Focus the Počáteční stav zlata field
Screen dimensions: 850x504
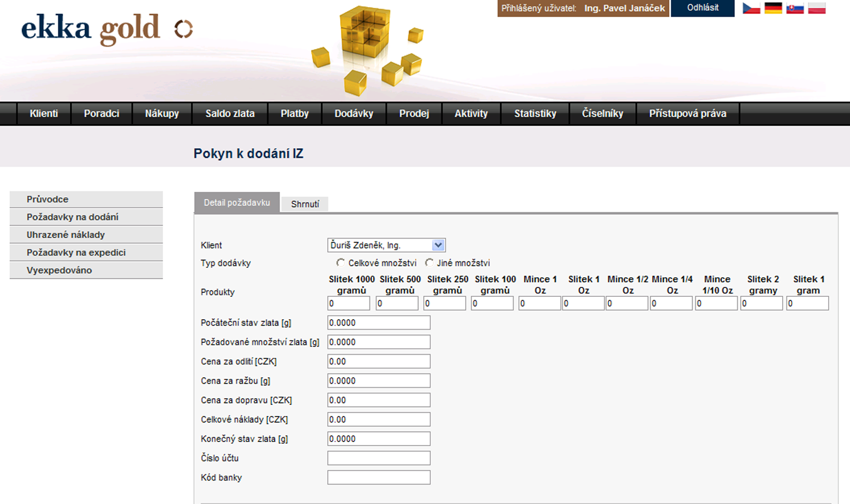point(379,323)
